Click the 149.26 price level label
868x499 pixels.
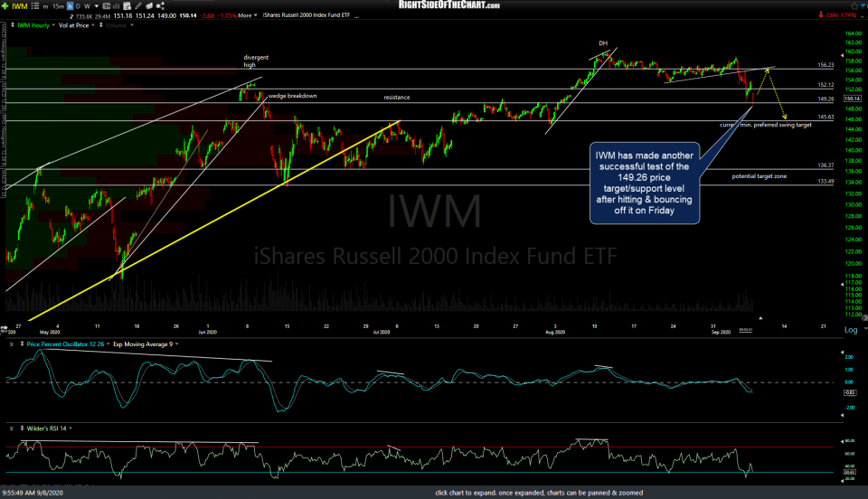click(826, 99)
